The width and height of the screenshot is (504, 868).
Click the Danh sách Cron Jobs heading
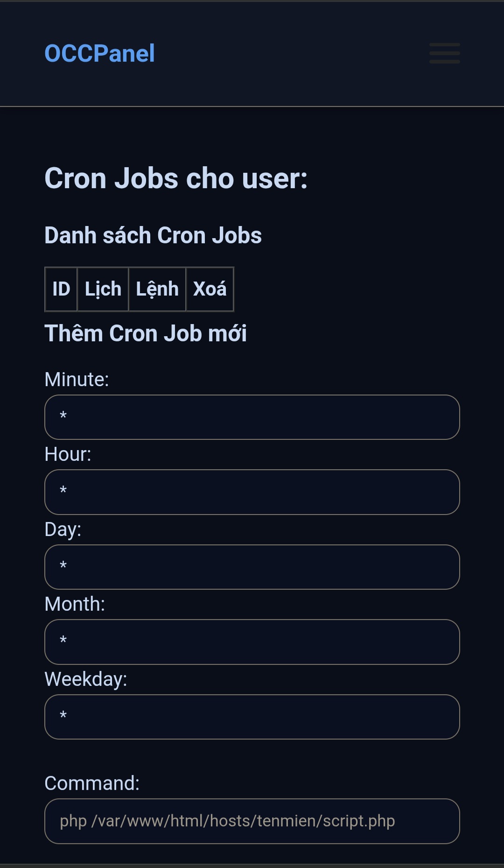pyautogui.click(x=153, y=235)
